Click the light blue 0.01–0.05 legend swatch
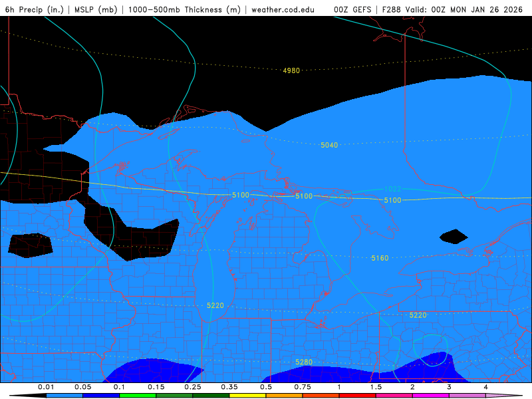The image size is (532, 399). 65,396
